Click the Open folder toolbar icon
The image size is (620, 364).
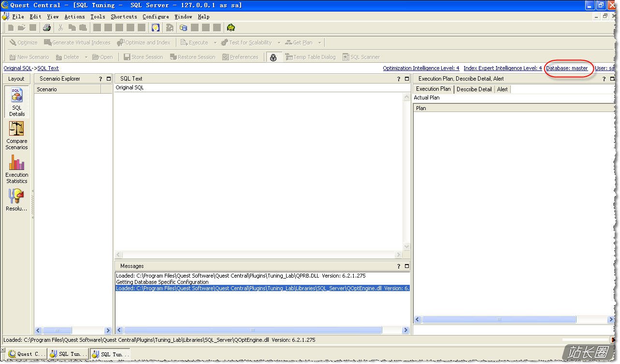[22, 28]
